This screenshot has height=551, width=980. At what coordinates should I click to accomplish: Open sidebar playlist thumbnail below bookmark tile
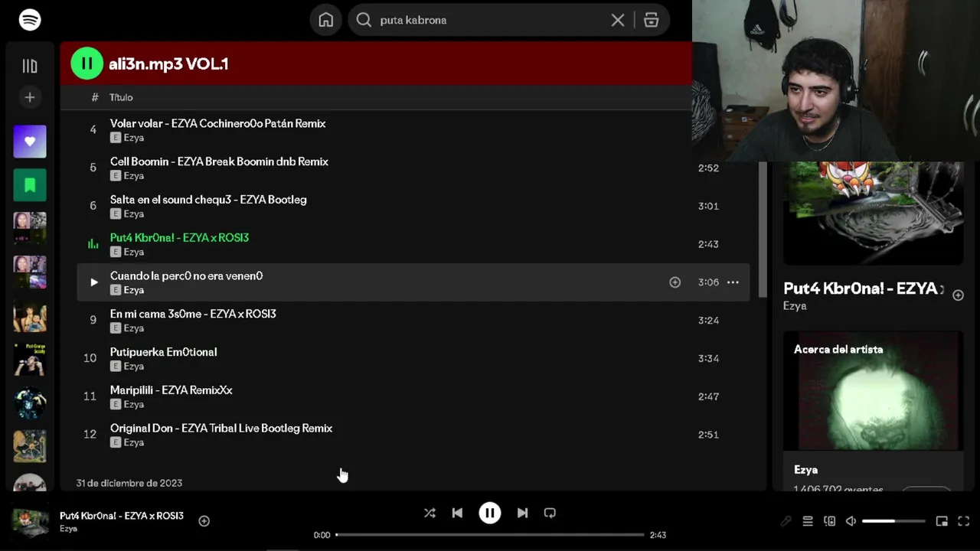coord(30,229)
